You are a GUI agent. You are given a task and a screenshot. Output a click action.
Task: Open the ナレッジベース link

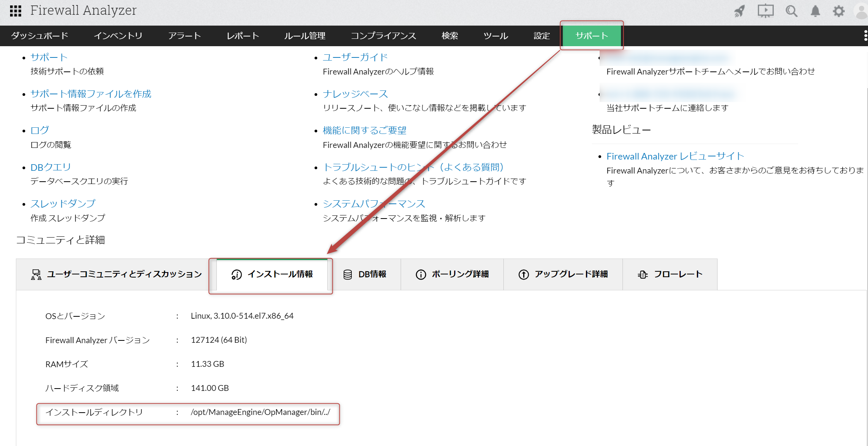tap(355, 94)
